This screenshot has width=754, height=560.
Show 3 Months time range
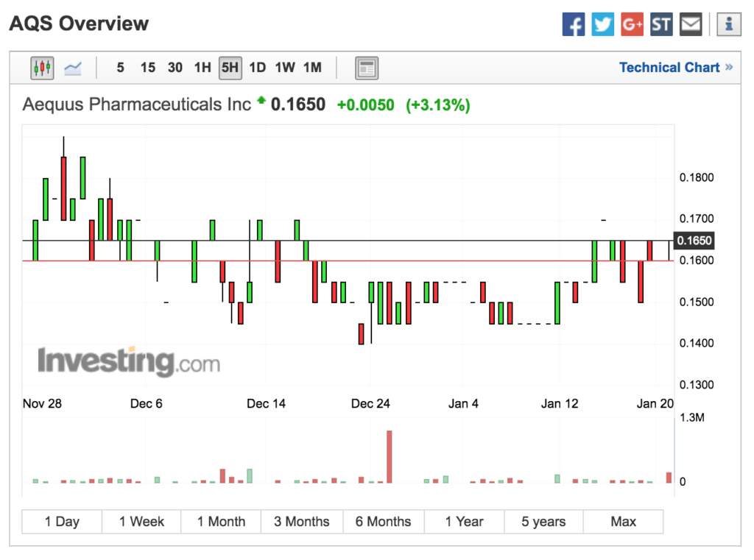(302, 522)
